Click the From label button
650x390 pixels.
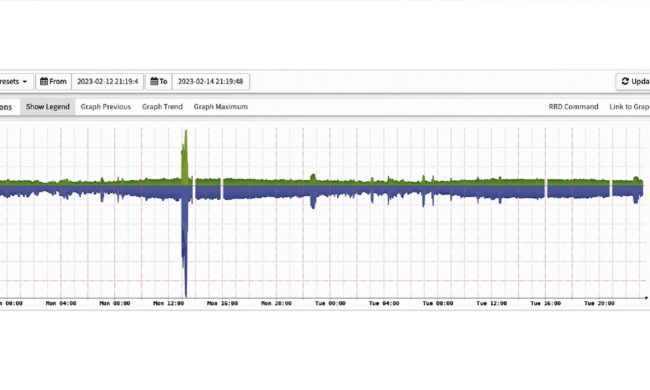coord(53,81)
